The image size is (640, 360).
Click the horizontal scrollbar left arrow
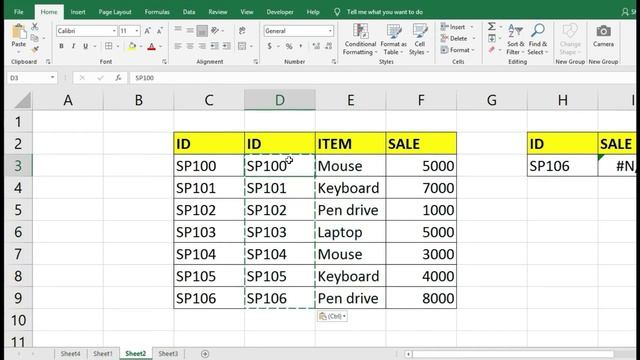[x=408, y=354]
